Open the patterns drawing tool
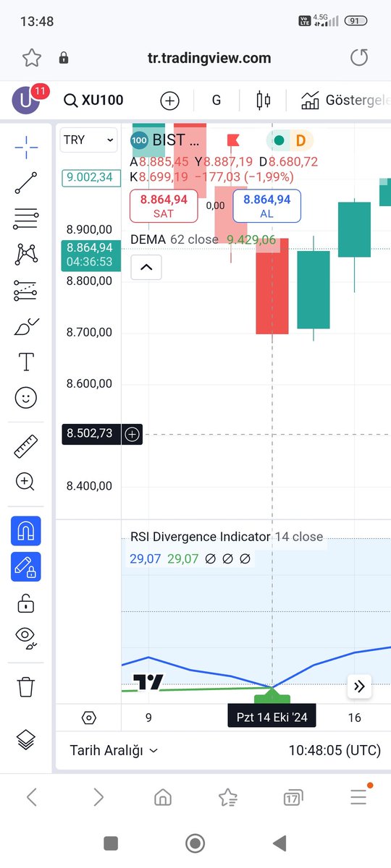 [x=26, y=254]
